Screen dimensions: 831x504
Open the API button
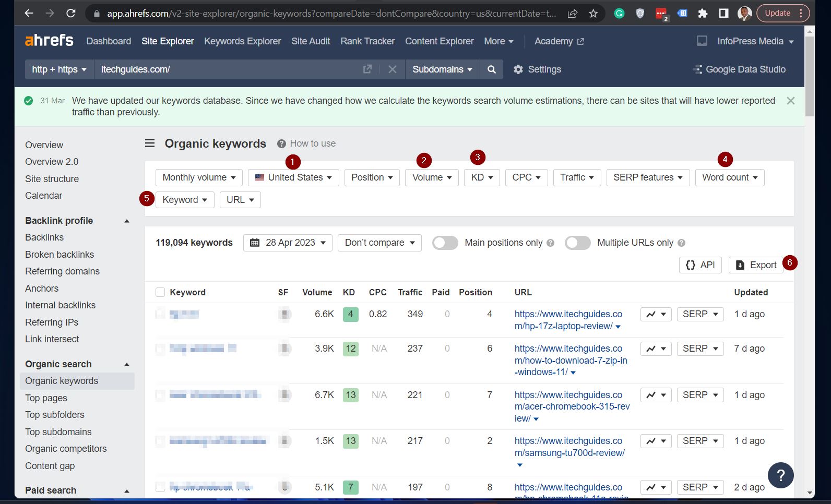click(x=701, y=265)
